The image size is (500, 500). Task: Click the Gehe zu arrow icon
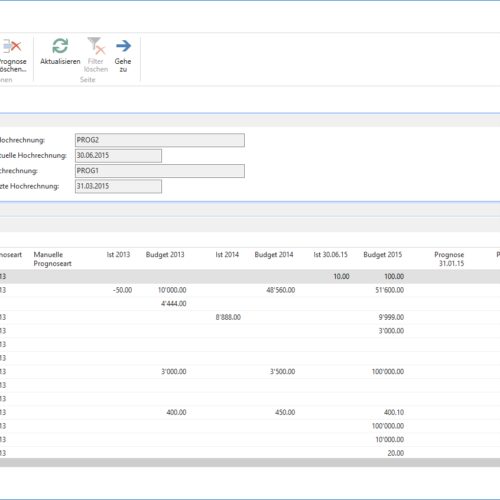click(x=123, y=46)
